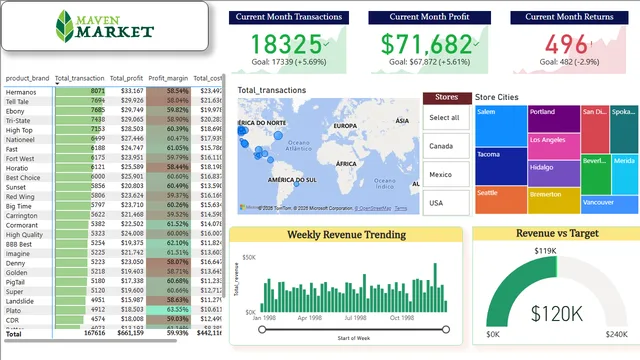This screenshot has height=360, width=640.
Task: Select the Carrington brand row
Action: coord(113,216)
